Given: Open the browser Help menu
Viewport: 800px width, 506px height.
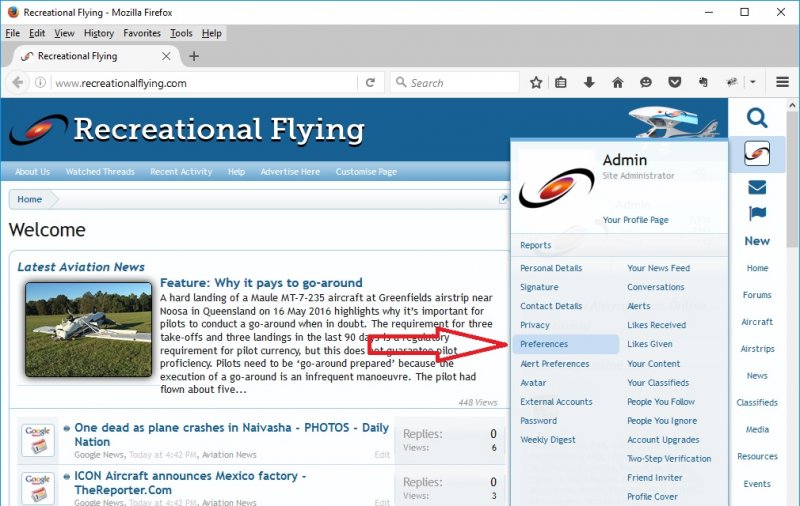Looking at the screenshot, I should click(x=211, y=33).
